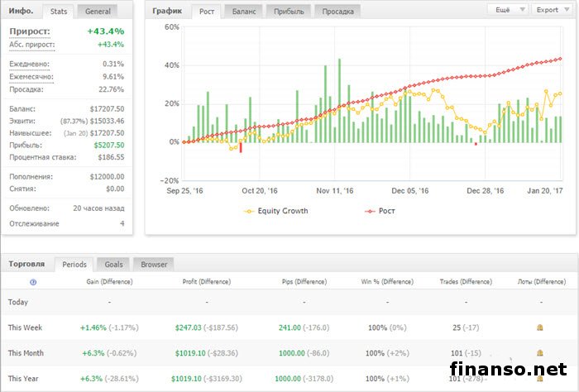Switch to the General info tab
The width and height of the screenshot is (579, 392).
click(x=98, y=12)
